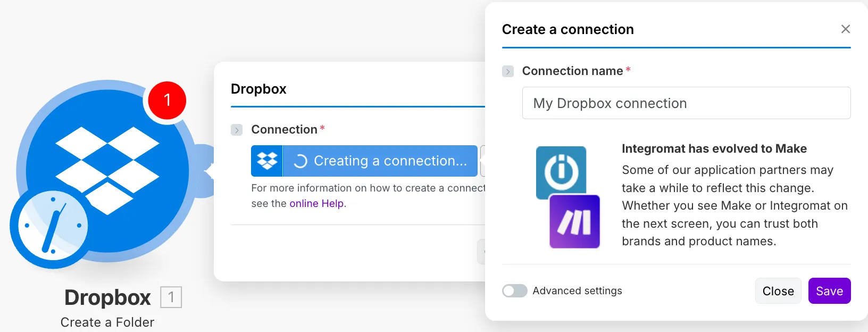Click the Save button
868x332 pixels.
click(829, 291)
